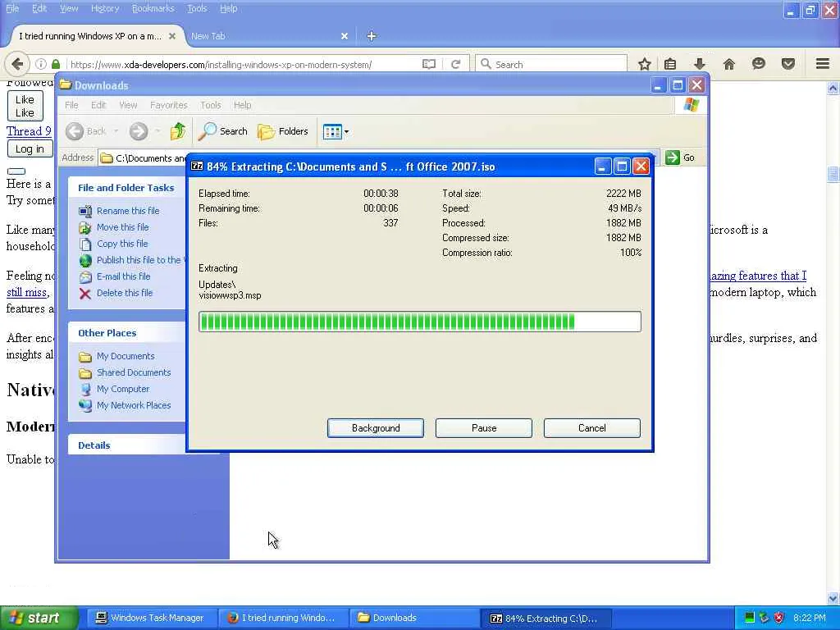840x630 pixels.
Task: Click the green extraction progress bar
Action: coord(419,322)
